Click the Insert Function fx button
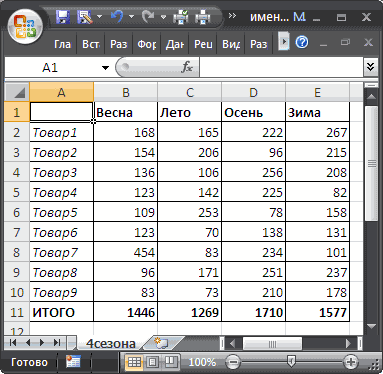Viewport: 383px width, 374px height. (x=187, y=67)
